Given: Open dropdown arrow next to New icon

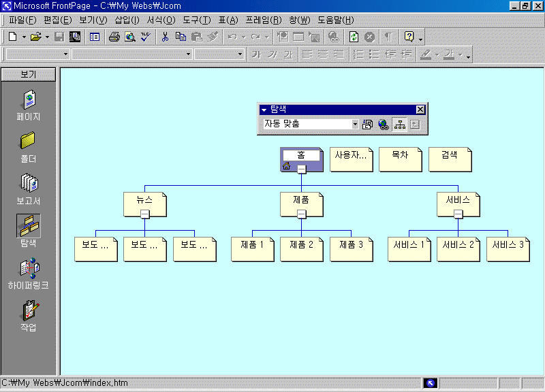Looking at the screenshot, I should [x=24, y=37].
